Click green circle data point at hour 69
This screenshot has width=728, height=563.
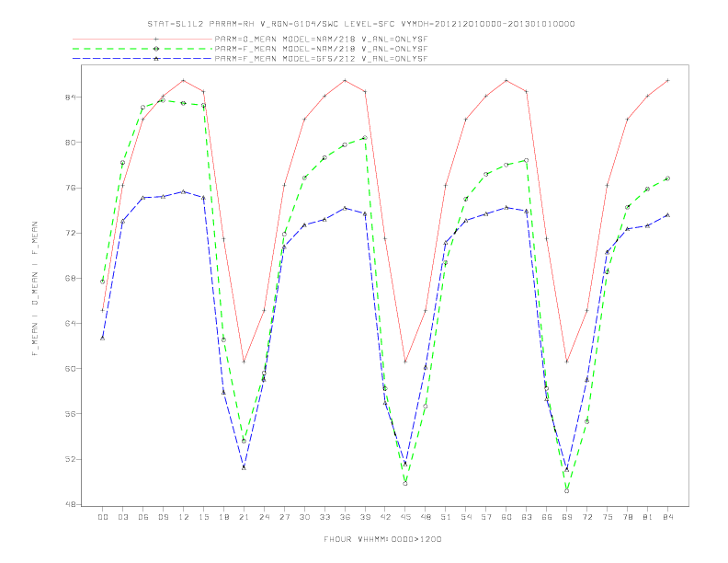[567, 491]
